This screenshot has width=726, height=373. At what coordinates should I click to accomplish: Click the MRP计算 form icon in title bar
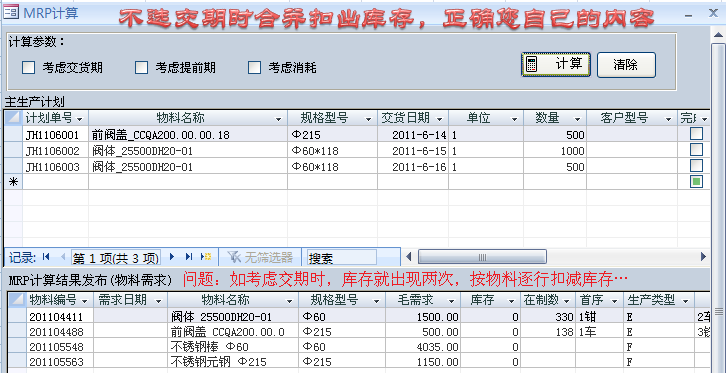click(11, 12)
